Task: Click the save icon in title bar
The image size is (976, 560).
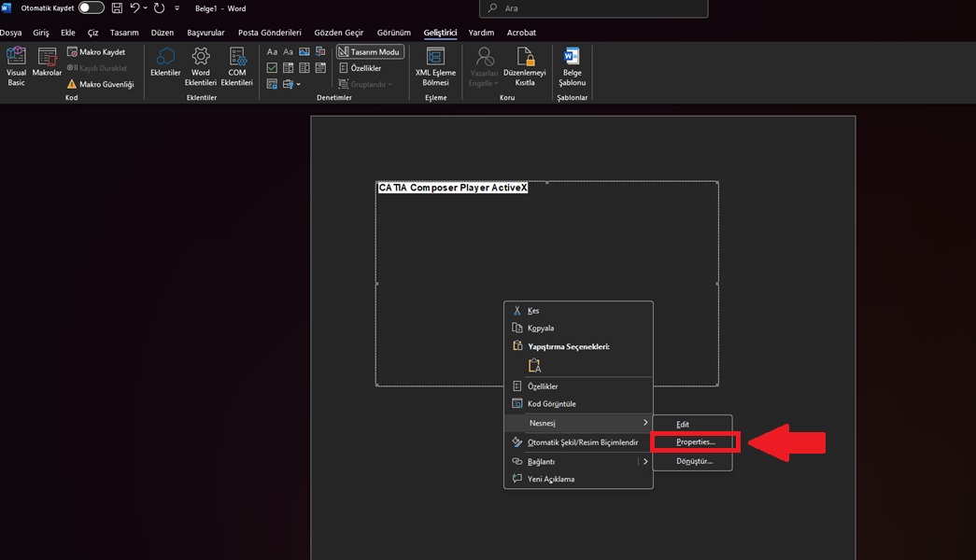Action: 117,8
